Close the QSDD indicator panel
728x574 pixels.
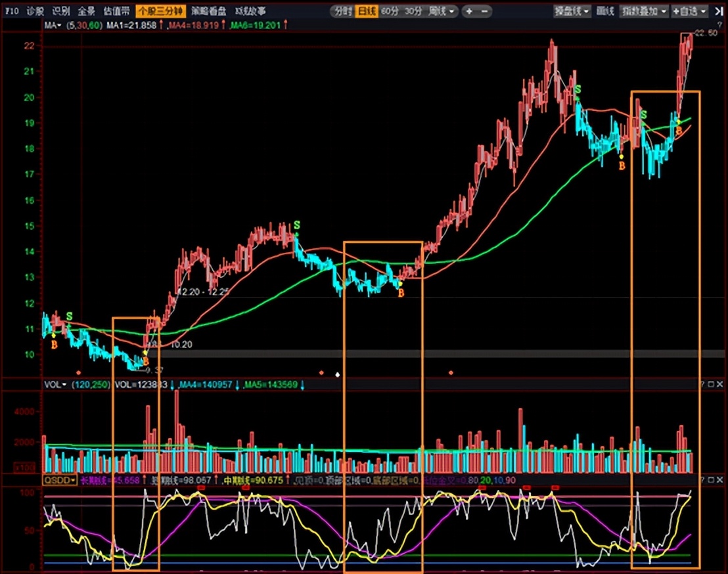[x=719, y=479]
